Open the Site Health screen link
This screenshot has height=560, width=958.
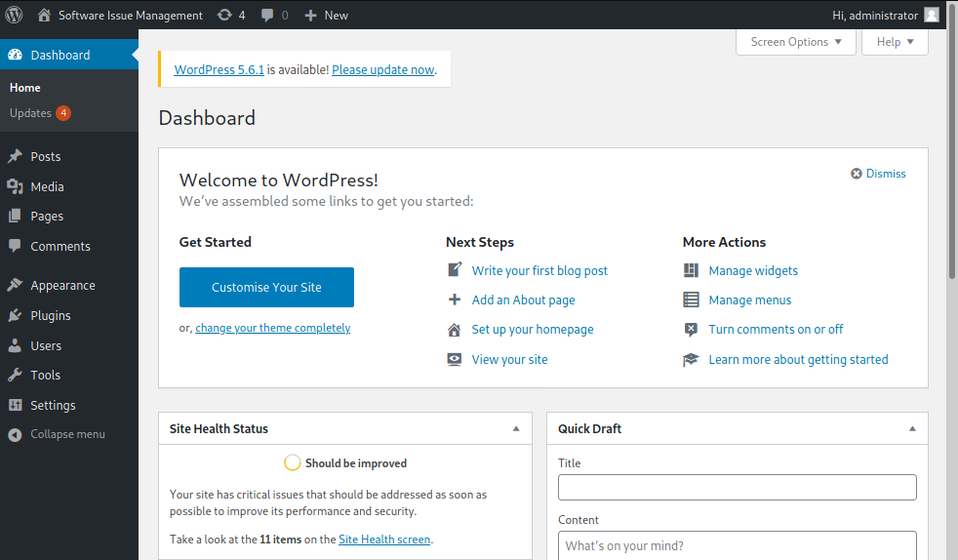click(x=384, y=540)
